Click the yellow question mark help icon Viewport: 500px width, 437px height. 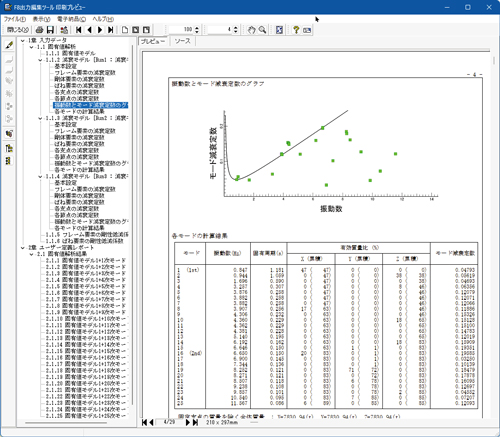coord(296,30)
